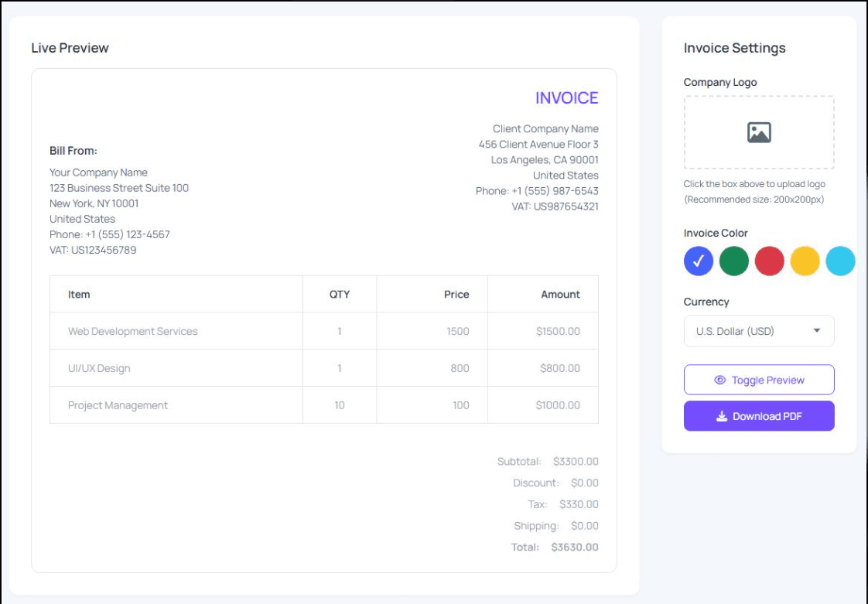Click the 'Price' column header
The width and height of the screenshot is (868, 604).
[x=456, y=295]
